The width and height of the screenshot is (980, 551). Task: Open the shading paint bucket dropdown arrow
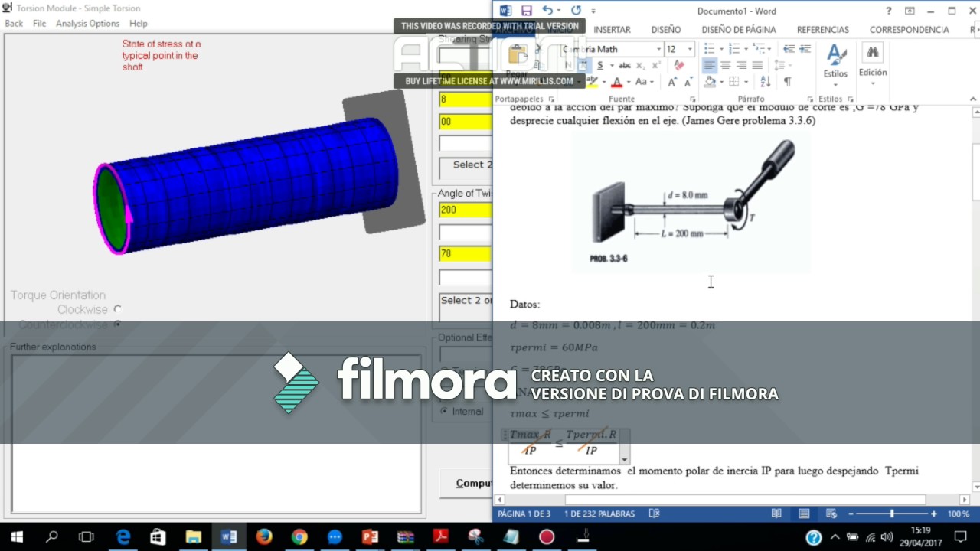tap(722, 82)
